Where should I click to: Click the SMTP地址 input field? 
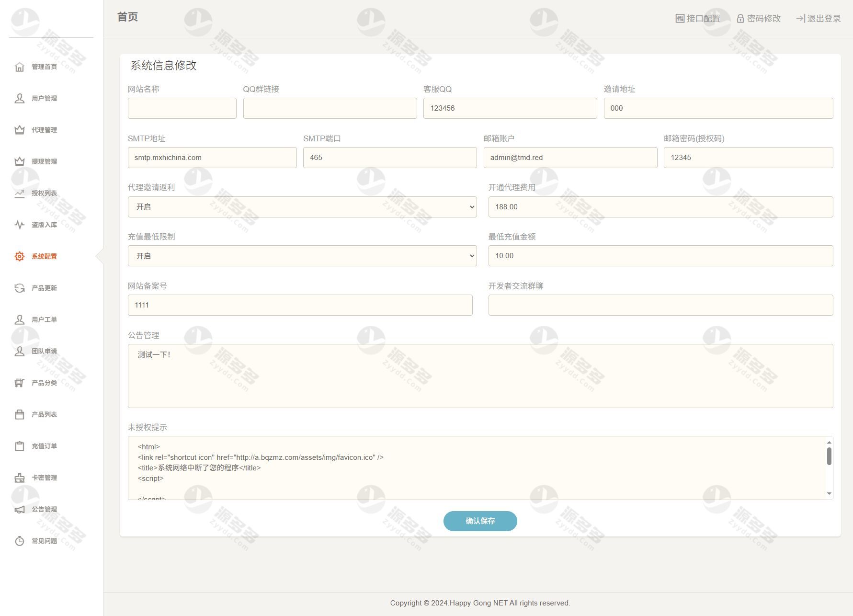click(x=212, y=158)
